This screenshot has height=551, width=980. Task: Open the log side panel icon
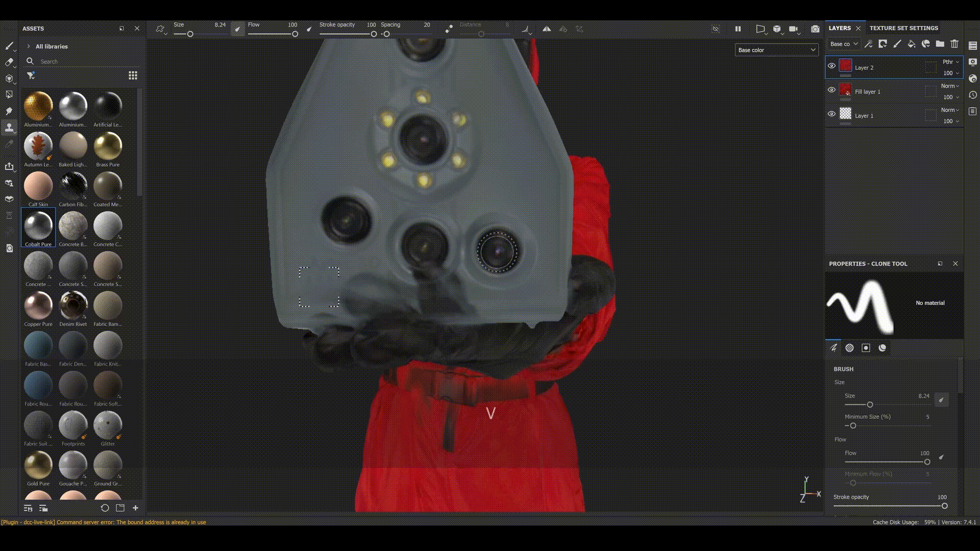click(973, 111)
